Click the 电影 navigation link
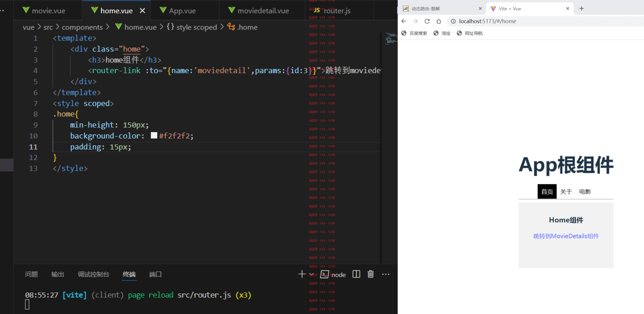 pyautogui.click(x=585, y=191)
